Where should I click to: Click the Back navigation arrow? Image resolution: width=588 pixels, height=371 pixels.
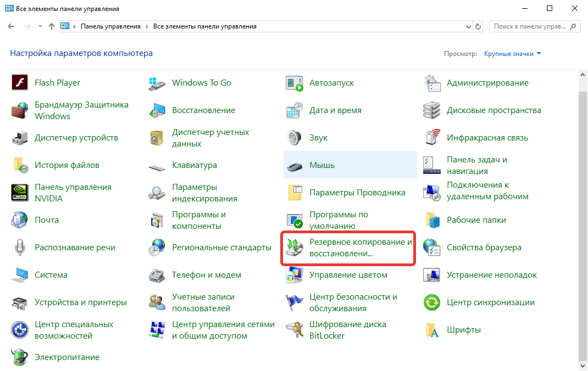pos(11,26)
